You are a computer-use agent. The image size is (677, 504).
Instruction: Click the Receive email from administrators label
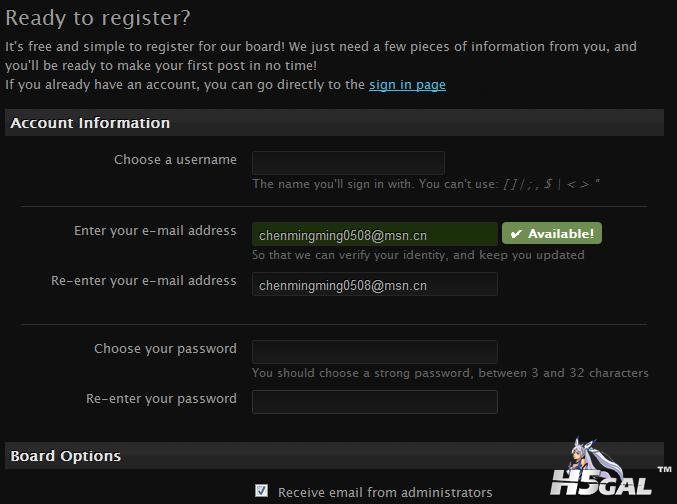pos(385,492)
